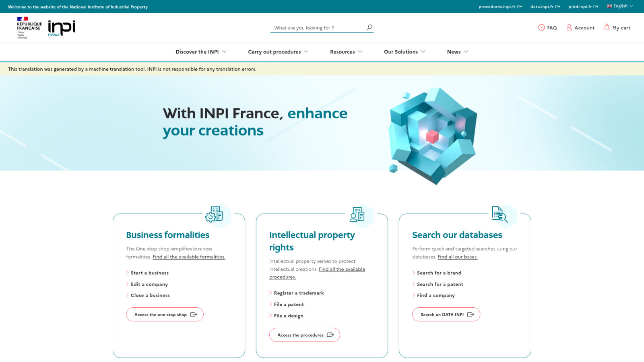Select Search for a patent link
Screen dimensions: 644x362
tap(440, 284)
